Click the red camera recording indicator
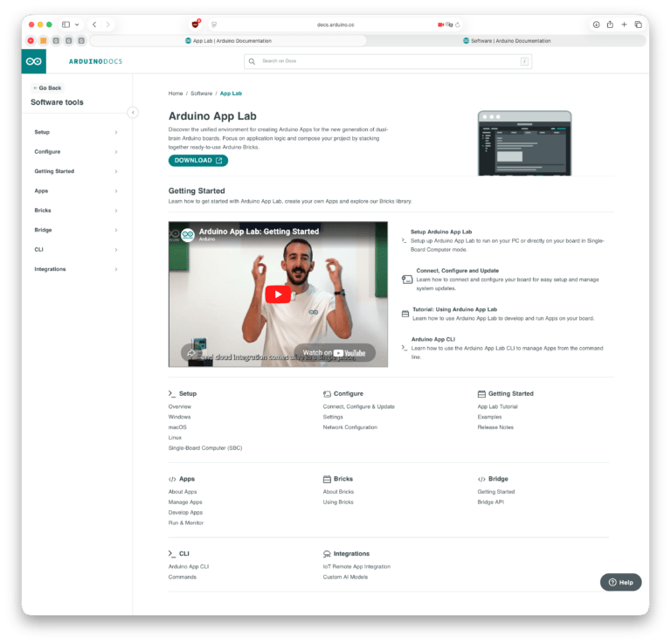This screenshot has width=671, height=644. pyautogui.click(x=440, y=24)
